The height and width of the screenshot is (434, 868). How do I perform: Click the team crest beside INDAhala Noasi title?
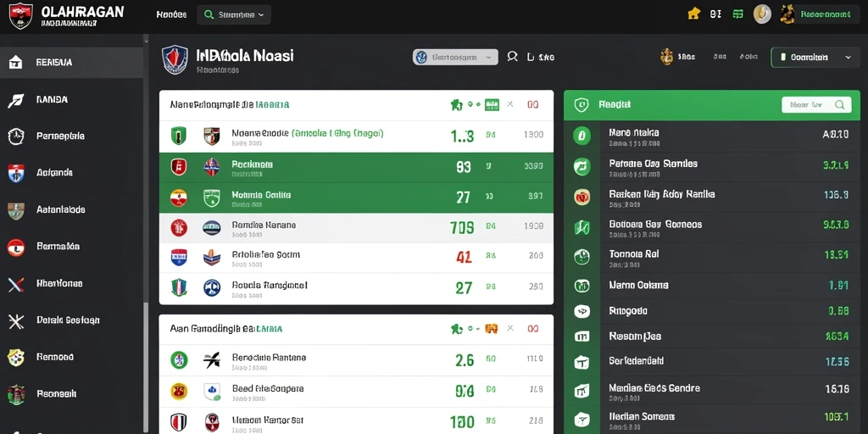pos(175,60)
